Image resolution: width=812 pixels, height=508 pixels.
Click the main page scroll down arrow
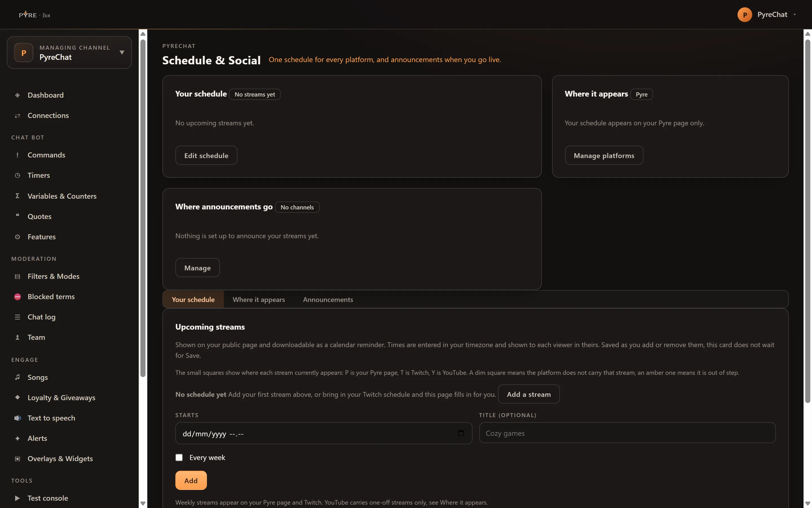[808, 503]
